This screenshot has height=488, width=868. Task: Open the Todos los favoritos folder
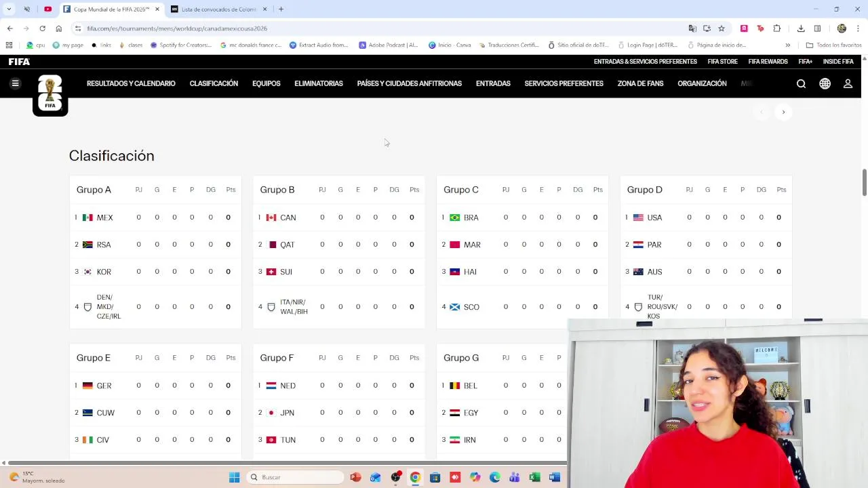pyautogui.click(x=834, y=45)
